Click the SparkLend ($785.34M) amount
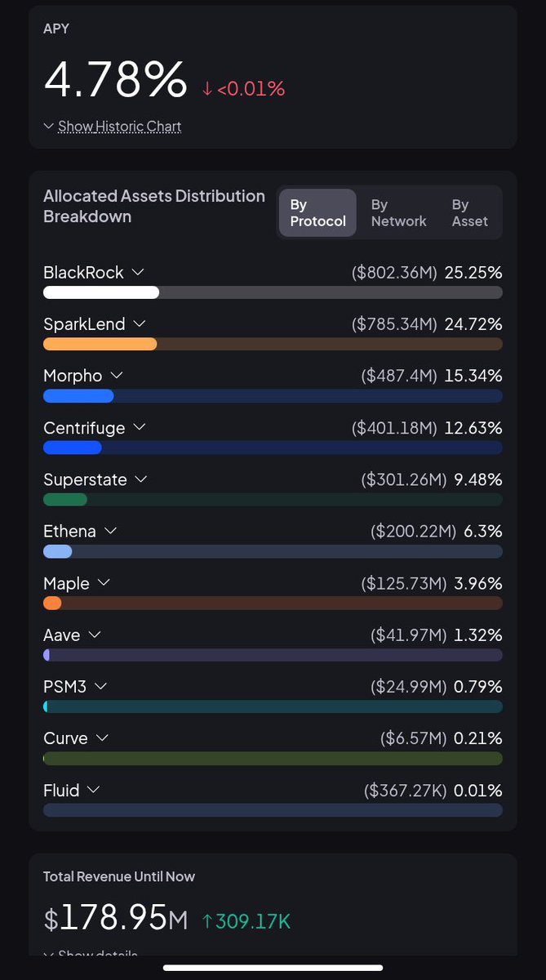Screen dimensions: 546x980 (395, 324)
